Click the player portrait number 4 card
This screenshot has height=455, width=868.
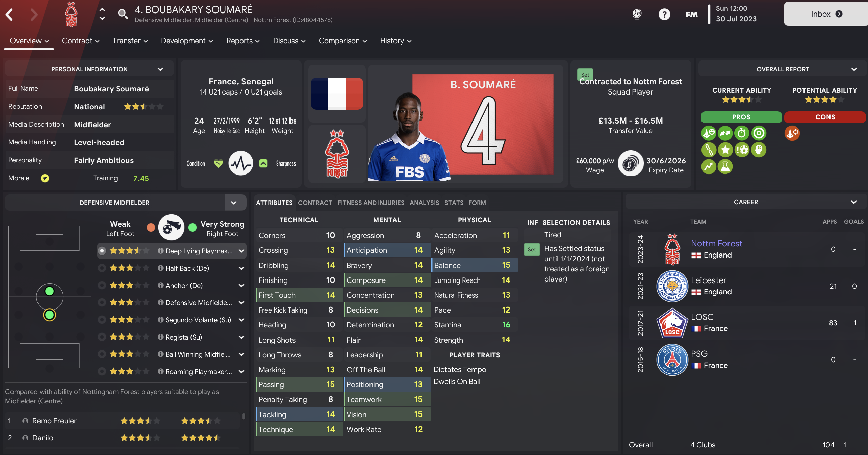(x=465, y=124)
